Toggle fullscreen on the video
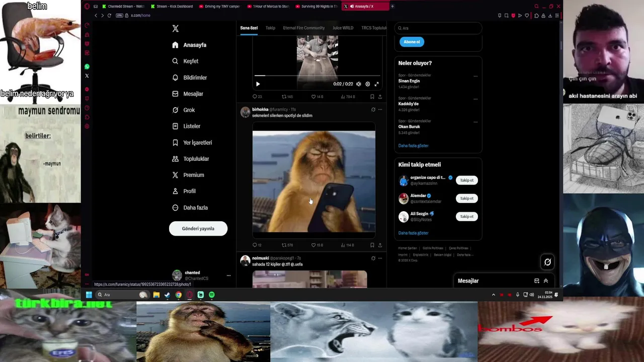Screen dimensions: 644x362 point(376,84)
